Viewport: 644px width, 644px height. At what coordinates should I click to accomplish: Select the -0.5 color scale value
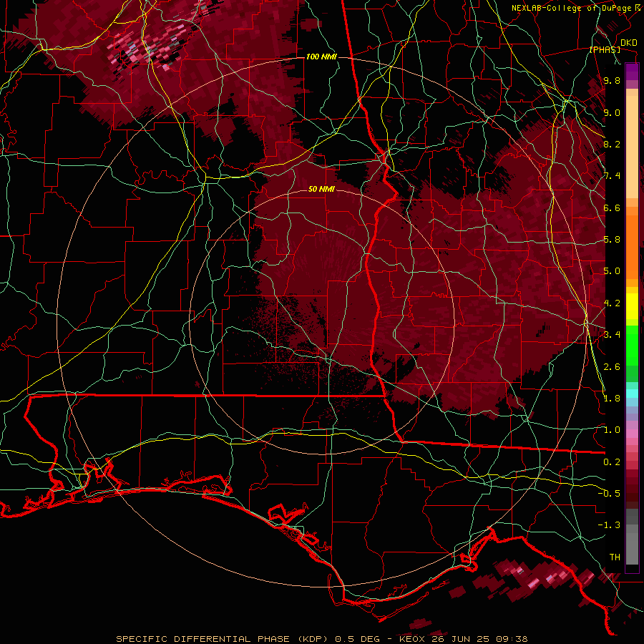tap(609, 494)
